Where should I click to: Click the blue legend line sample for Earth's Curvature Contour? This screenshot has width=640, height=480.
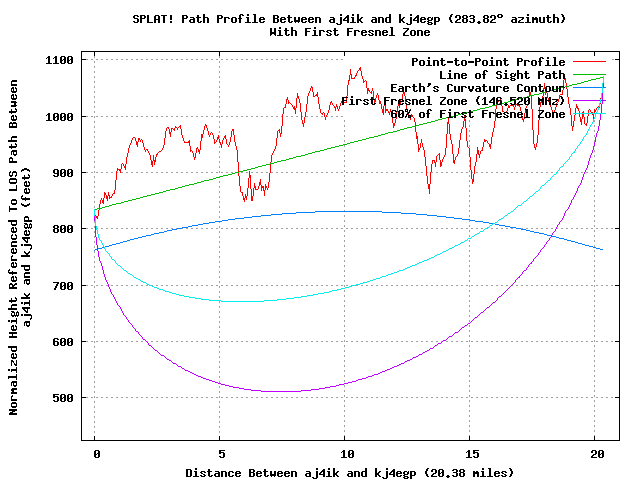[x=589, y=88]
